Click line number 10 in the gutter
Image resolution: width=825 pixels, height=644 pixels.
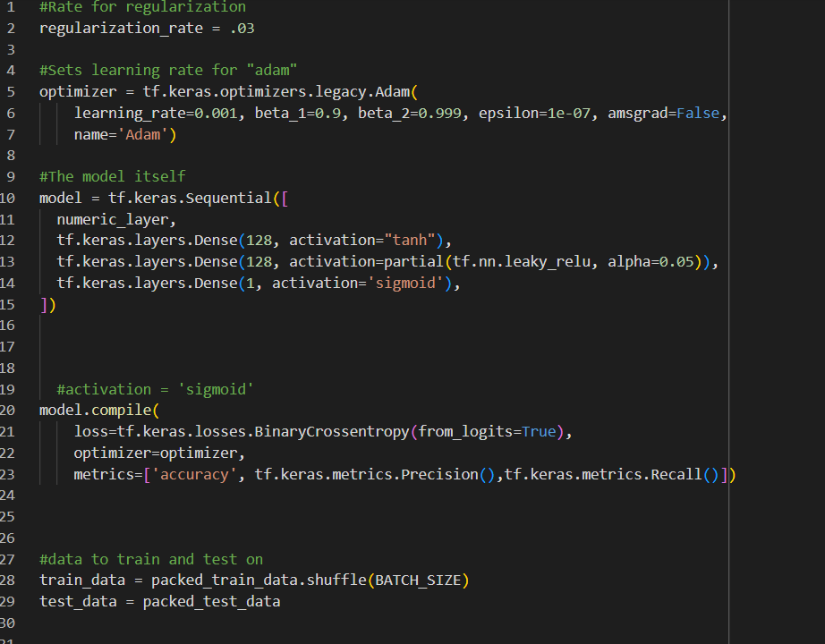[14, 198]
